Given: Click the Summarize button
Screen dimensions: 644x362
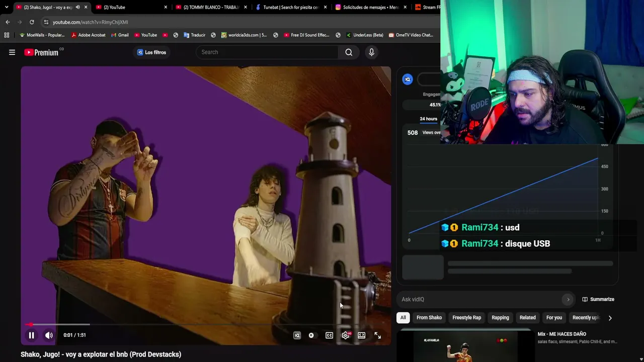Looking at the screenshot, I should 598,300.
